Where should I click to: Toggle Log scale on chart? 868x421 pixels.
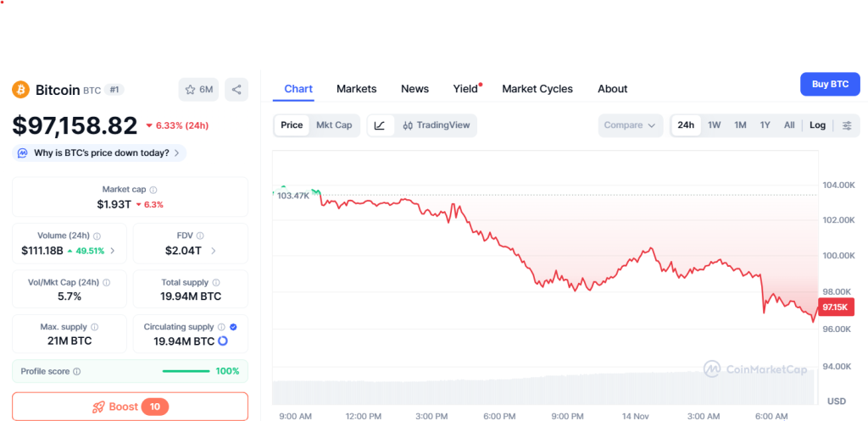[x=817, y=125]
